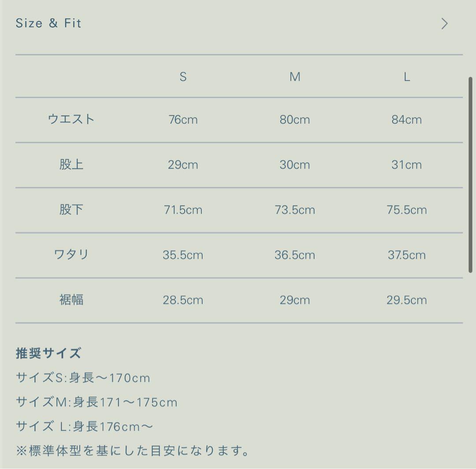Select the M size column header

[295, 77]
